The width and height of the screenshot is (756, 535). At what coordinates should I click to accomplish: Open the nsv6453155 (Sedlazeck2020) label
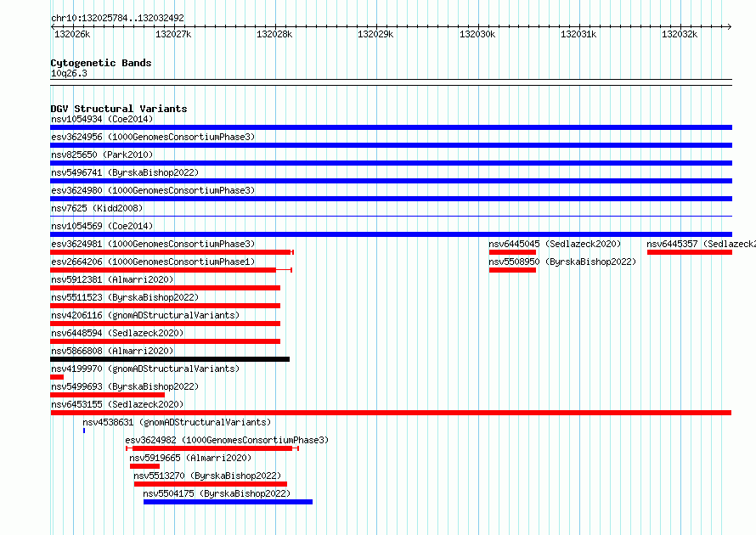(117, 404)
